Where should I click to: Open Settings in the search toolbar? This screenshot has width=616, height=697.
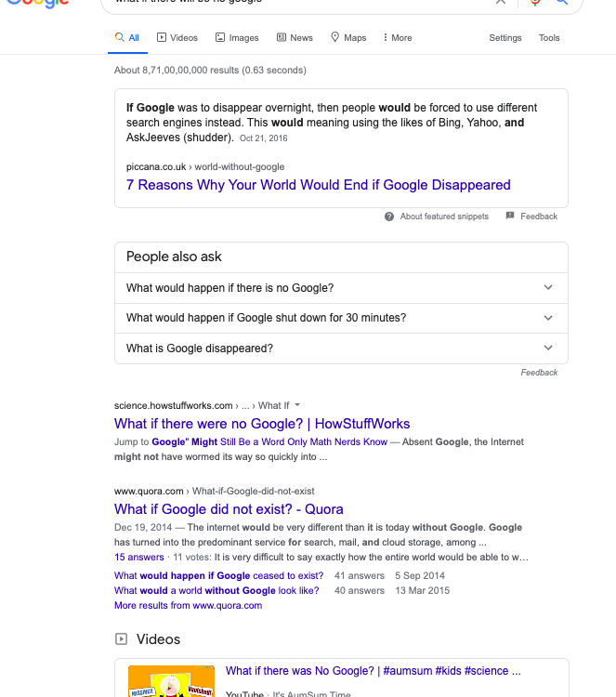(x=505, y=38)
